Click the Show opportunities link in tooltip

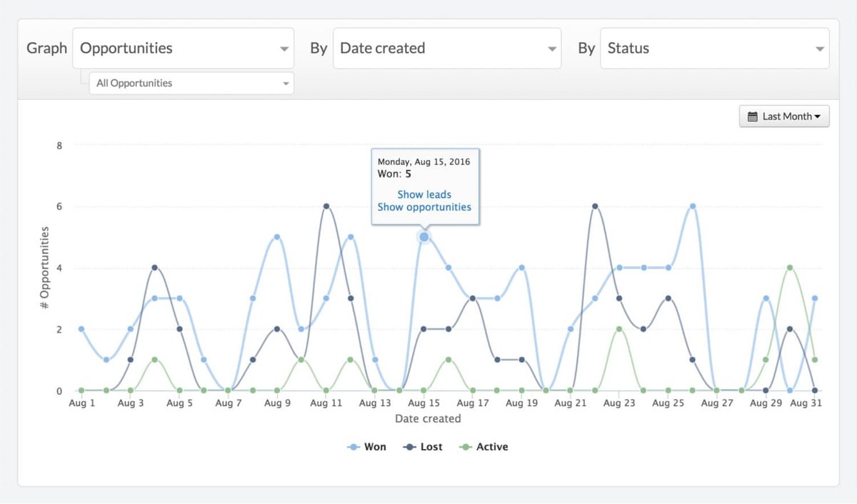pyautogui.click(x=424, y=207)
